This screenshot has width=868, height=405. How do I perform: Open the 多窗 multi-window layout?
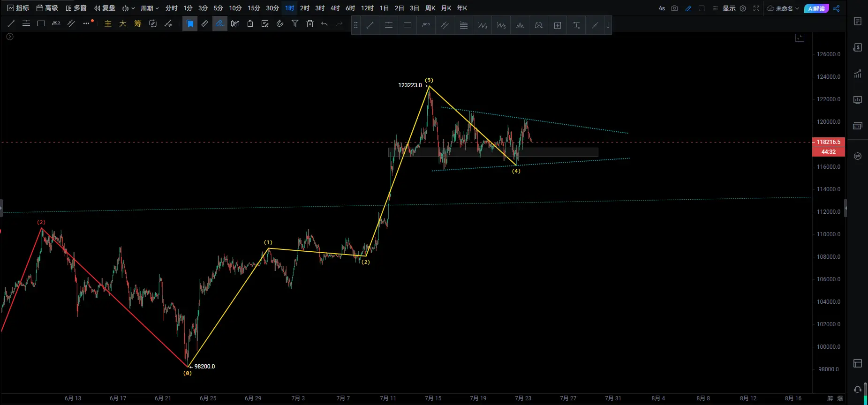76,8
